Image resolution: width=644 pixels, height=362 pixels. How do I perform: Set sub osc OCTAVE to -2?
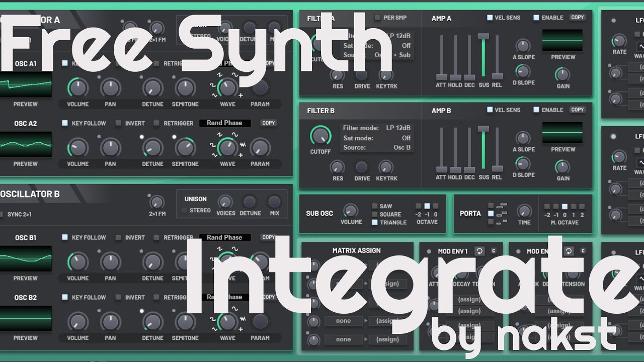click(419, 206)
